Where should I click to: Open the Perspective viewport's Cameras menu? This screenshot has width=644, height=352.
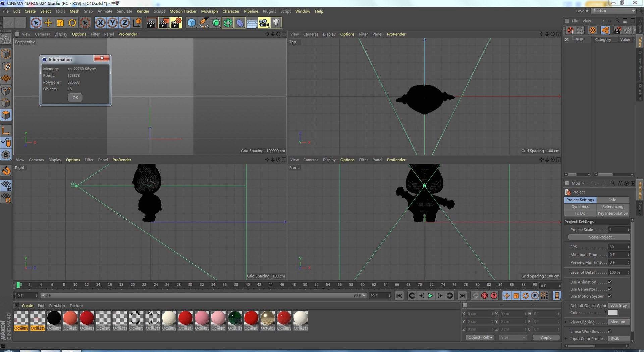click(x=42, y=34)
